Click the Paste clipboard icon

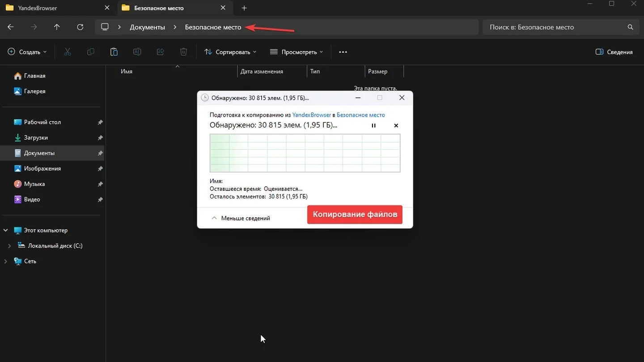pos(114,52)
